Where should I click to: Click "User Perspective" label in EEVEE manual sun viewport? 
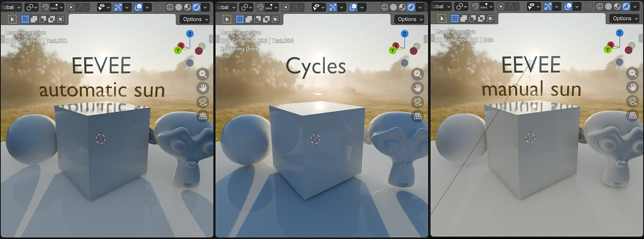pyautogui.click(x=455, y=32)
